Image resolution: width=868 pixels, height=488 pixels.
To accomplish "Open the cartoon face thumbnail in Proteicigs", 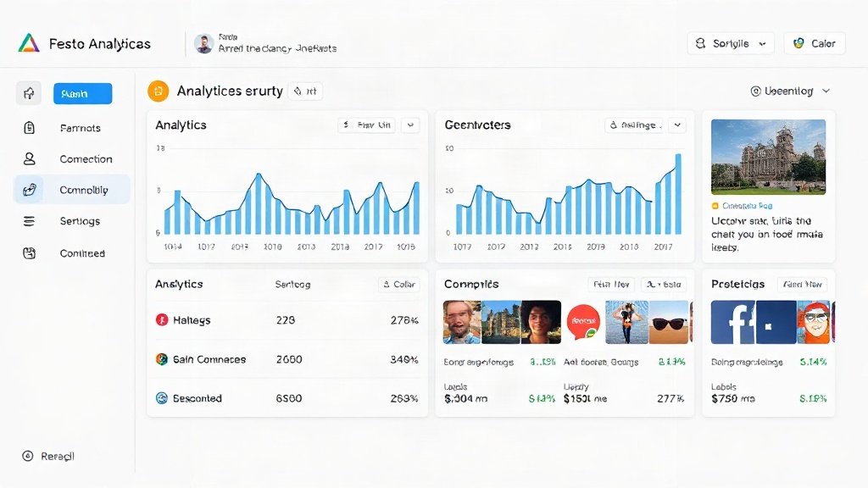I will 815,323.
